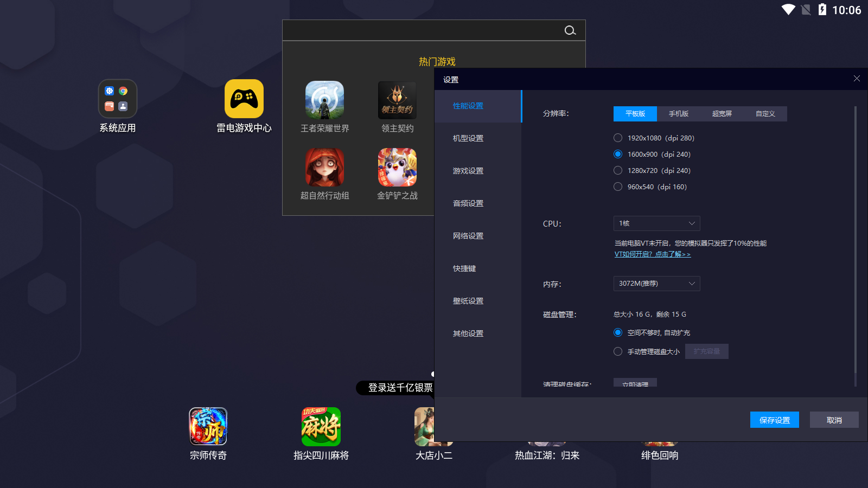Click the 磁盘管理 label
This screenshot has height=488, width=868.
tap(560, 314)
